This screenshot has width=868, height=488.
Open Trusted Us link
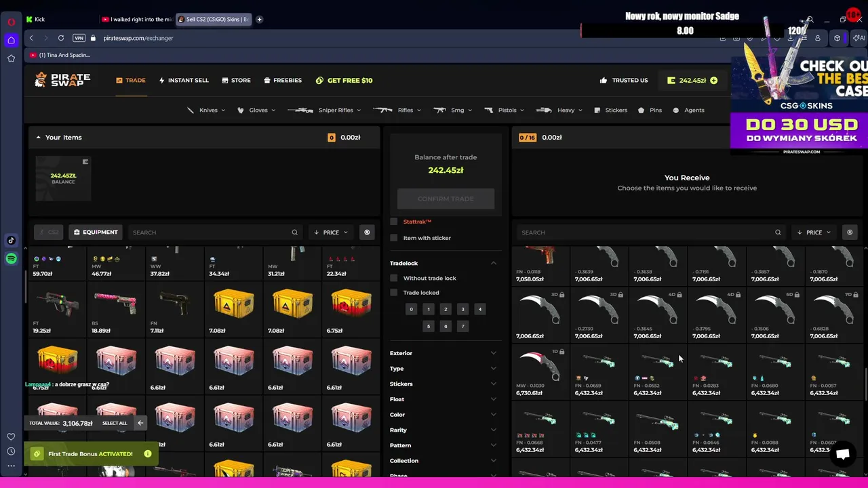click(624, 81)
